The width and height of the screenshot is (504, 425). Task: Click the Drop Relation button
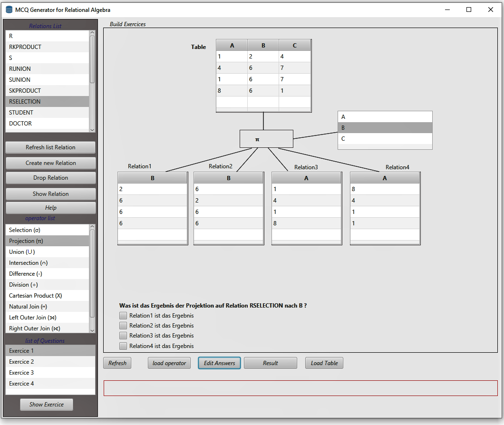[x=50, y=178]
